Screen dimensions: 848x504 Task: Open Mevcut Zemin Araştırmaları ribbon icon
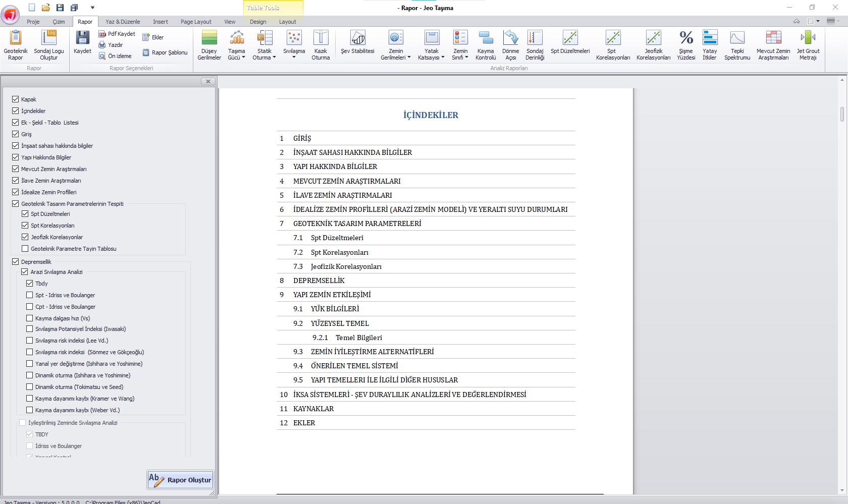tap(773, 45)
